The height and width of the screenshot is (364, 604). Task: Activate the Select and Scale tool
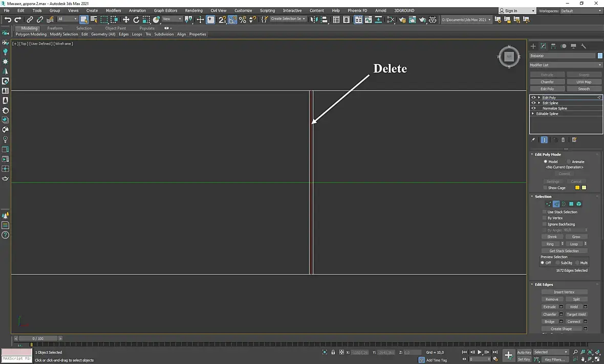146,19
